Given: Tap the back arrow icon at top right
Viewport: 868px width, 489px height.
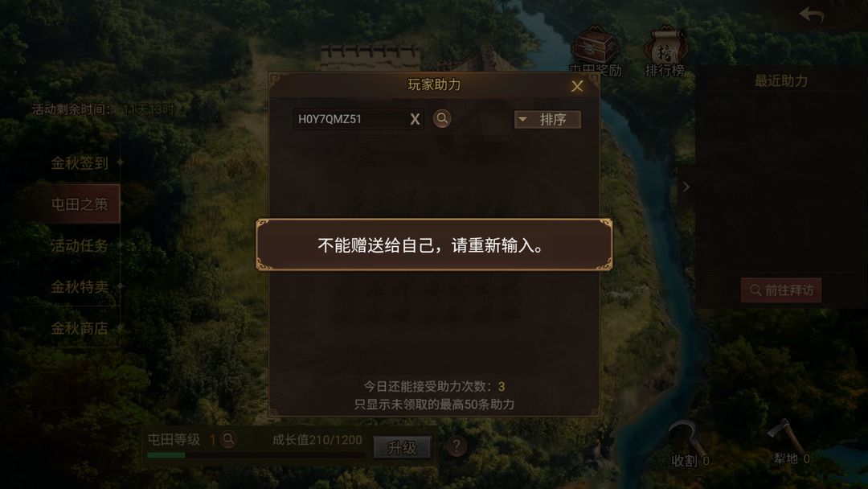Looking at the screenshot, I should coord(812,14).
